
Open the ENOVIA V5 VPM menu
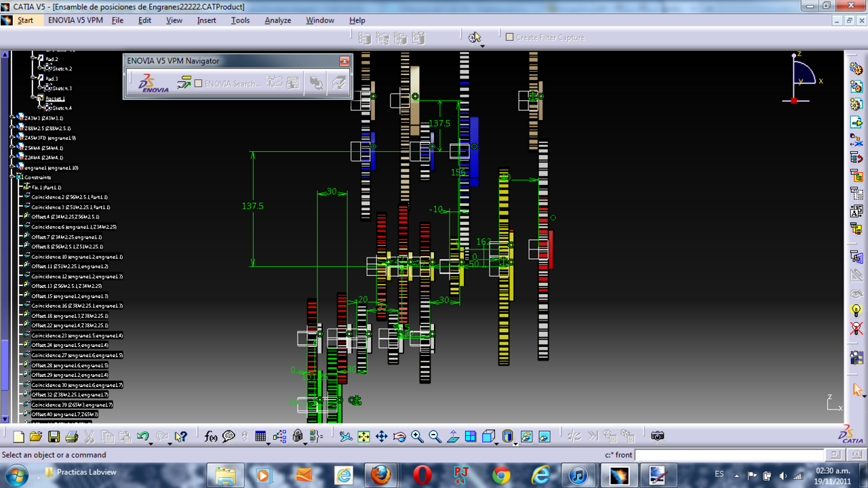[x=75, y=20]
